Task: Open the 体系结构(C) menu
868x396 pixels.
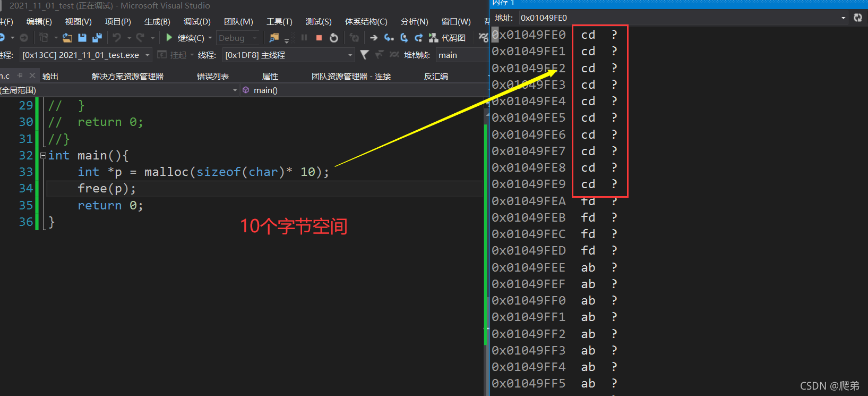Action: coord(366,21)
